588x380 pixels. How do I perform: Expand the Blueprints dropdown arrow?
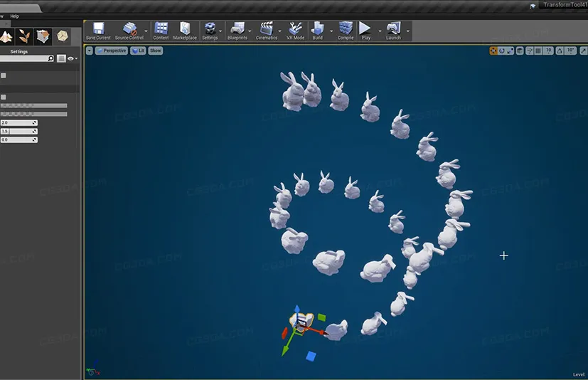coord(250,31)
